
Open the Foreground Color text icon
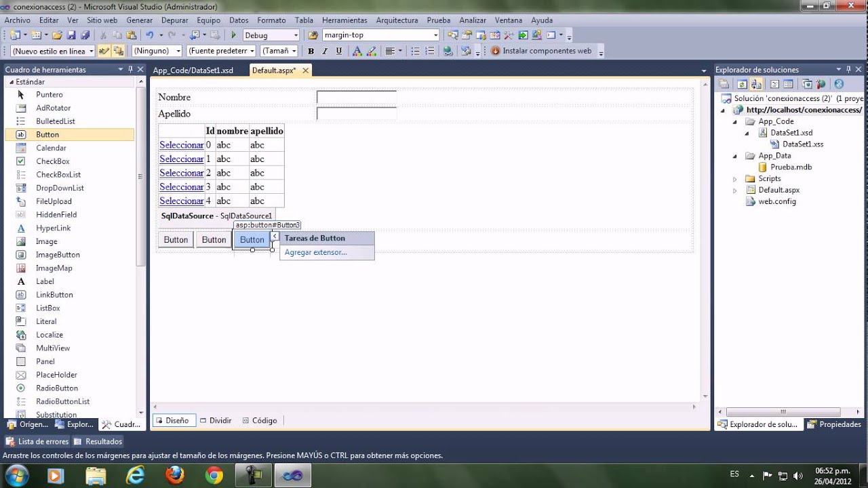tap(357, 51)
